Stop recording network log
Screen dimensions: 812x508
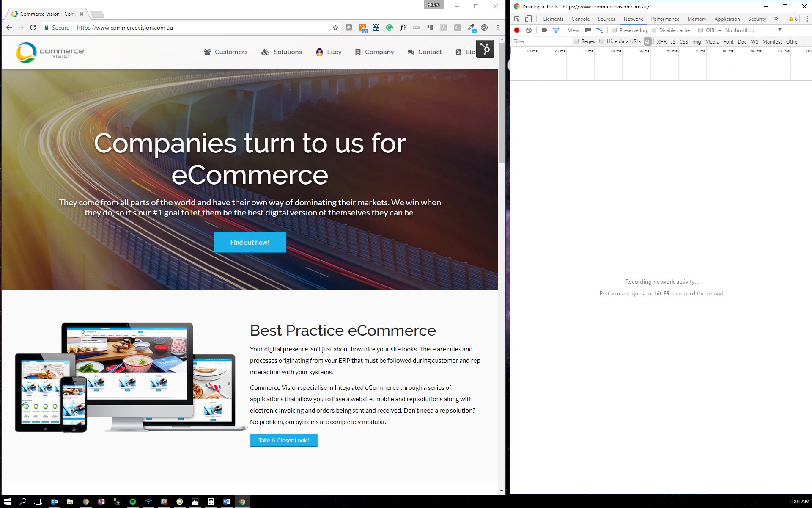tap(516, 30)
